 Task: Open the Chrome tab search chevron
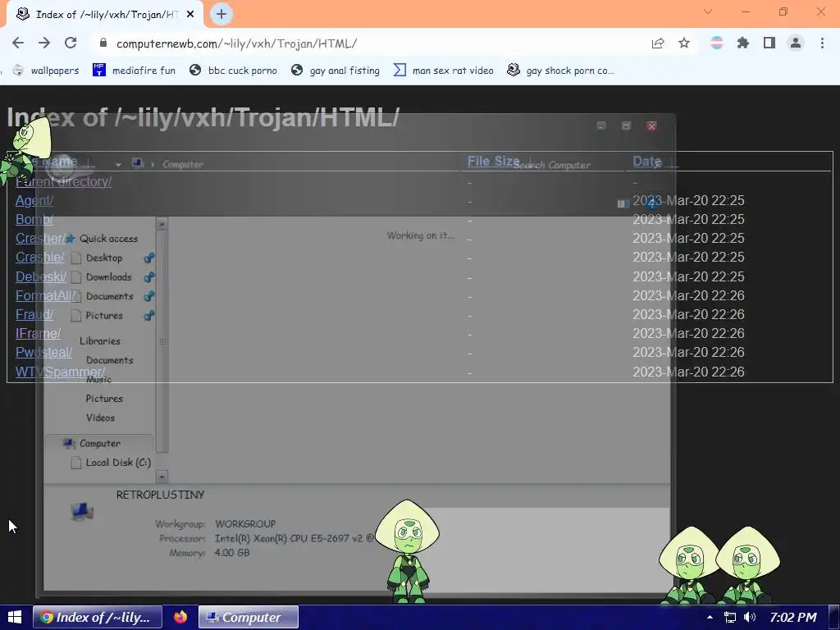[x=708, y=11]
